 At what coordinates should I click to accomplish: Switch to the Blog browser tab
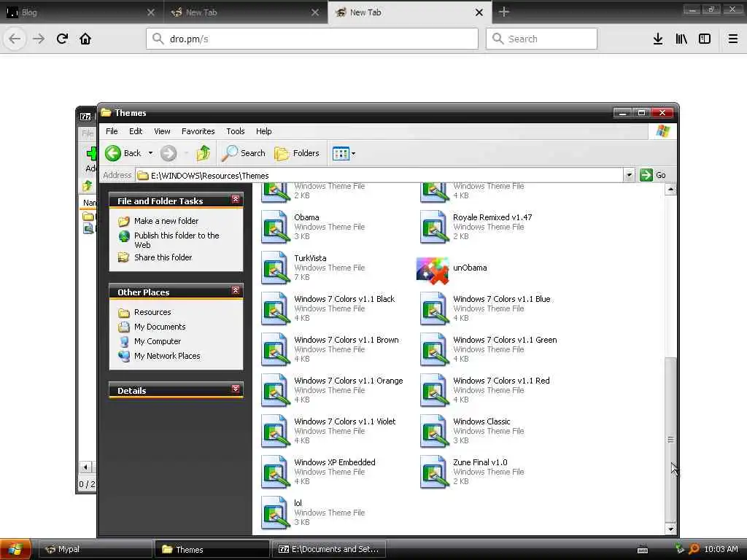tap(81, 12)
